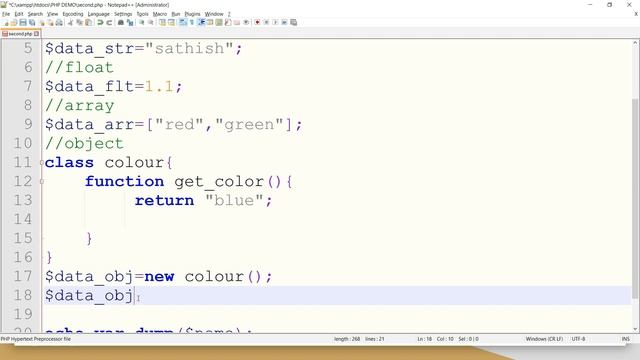The image size is (640, 360).
Task: Click the Copy toolbar icon
Action: pos(79,22)
